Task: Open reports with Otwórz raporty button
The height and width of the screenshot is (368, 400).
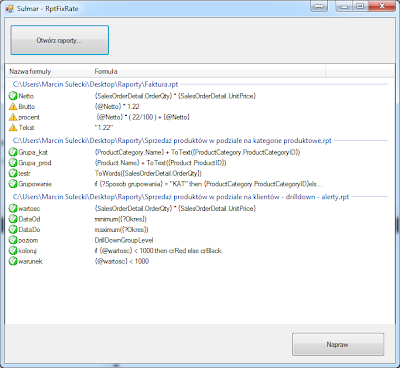Action: [x=60, y=40]
